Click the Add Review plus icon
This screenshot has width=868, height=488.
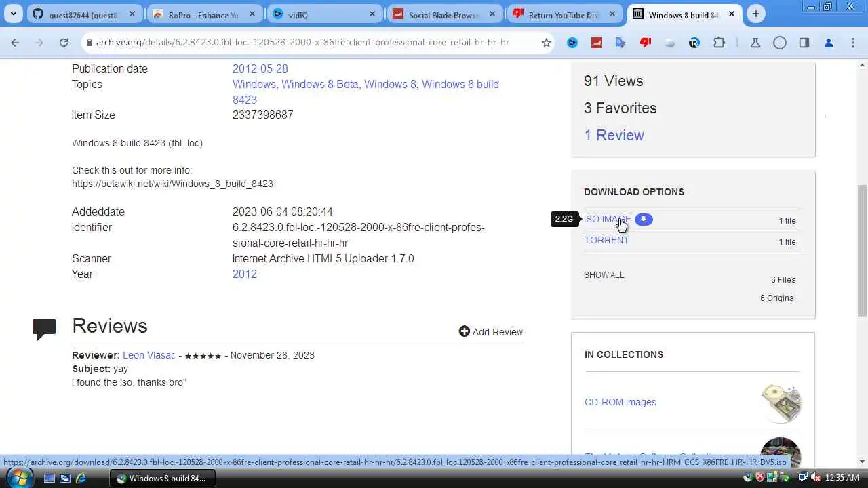pyautogui.click(x=464, y=331)
